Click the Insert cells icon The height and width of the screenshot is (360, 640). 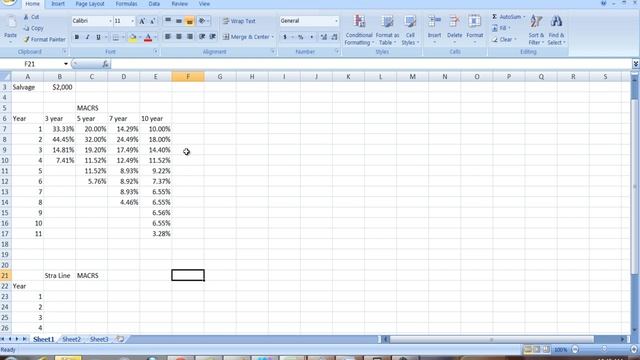[x=434, y=21]
